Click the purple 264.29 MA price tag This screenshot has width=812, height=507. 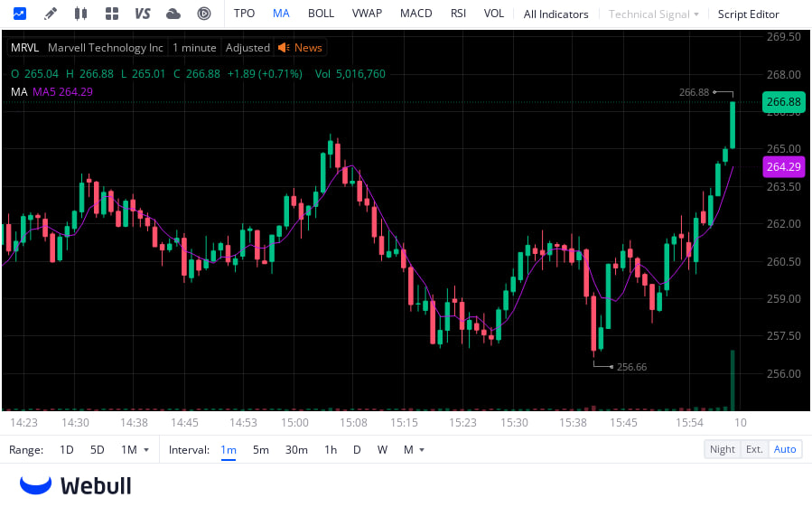tap(783, 167)
